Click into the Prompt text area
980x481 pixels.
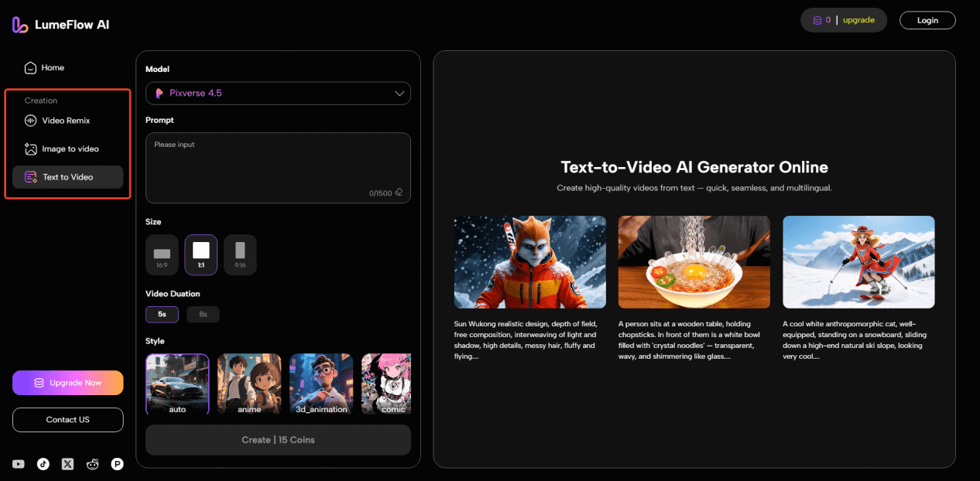(x=278, y=168)
